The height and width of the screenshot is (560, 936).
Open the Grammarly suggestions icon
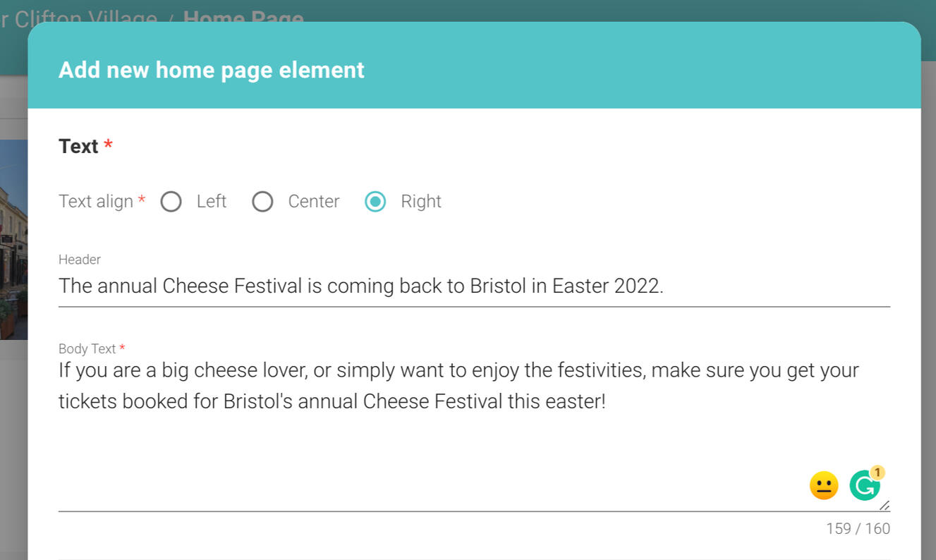(x=864, y=486)
